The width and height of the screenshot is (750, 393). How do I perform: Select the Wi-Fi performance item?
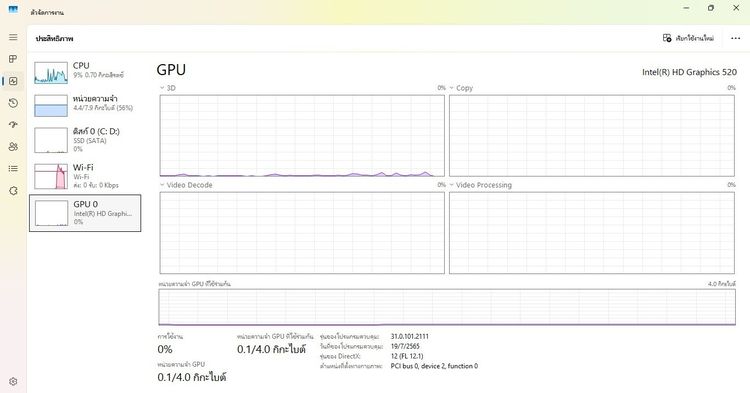click(85, 176)
